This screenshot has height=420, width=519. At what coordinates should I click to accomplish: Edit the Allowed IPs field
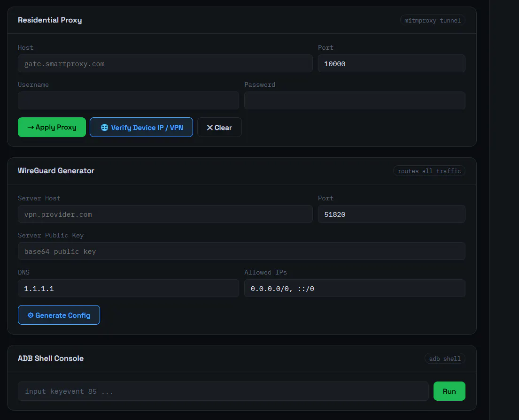tap(355, 288)
